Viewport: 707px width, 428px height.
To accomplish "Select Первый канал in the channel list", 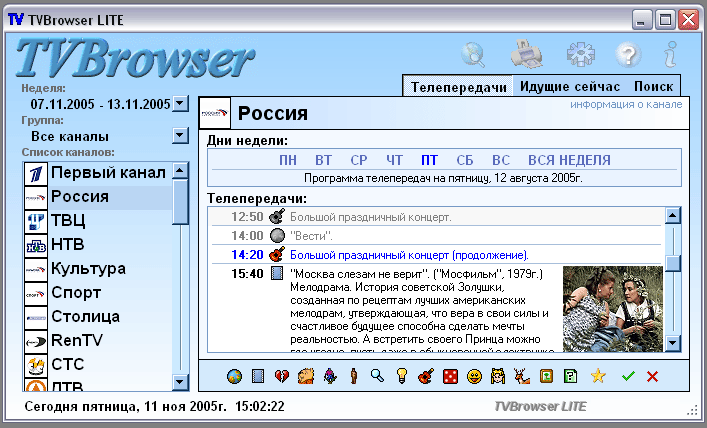I will click(x=98, y=173).
